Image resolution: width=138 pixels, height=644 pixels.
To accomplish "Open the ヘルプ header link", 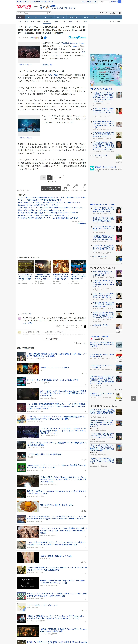I will (94, 2).
